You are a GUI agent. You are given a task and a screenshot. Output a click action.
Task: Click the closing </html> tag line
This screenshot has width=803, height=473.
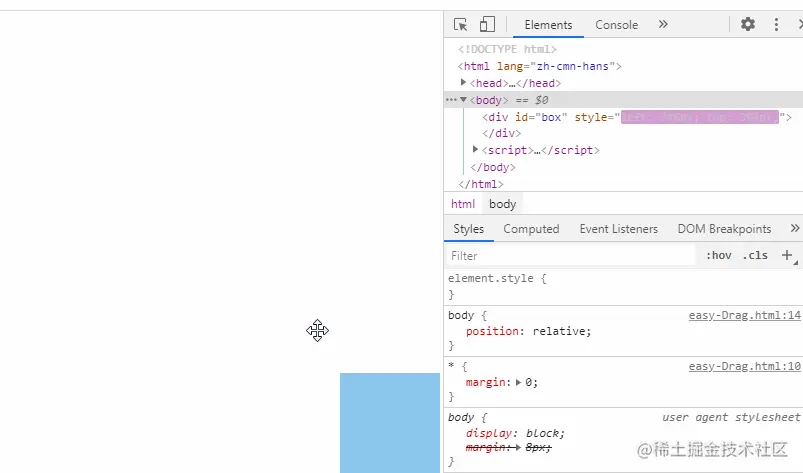click(481, 184)
